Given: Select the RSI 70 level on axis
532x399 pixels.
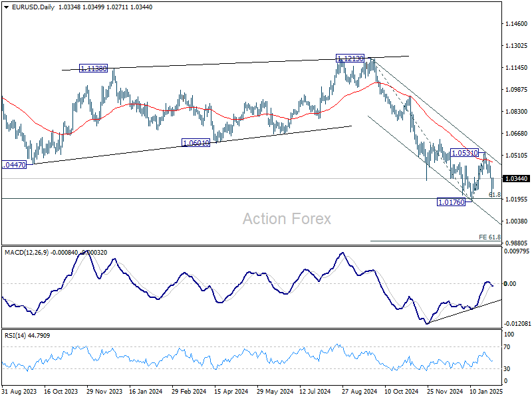Looking at the screenshot, I should (508, 347).
